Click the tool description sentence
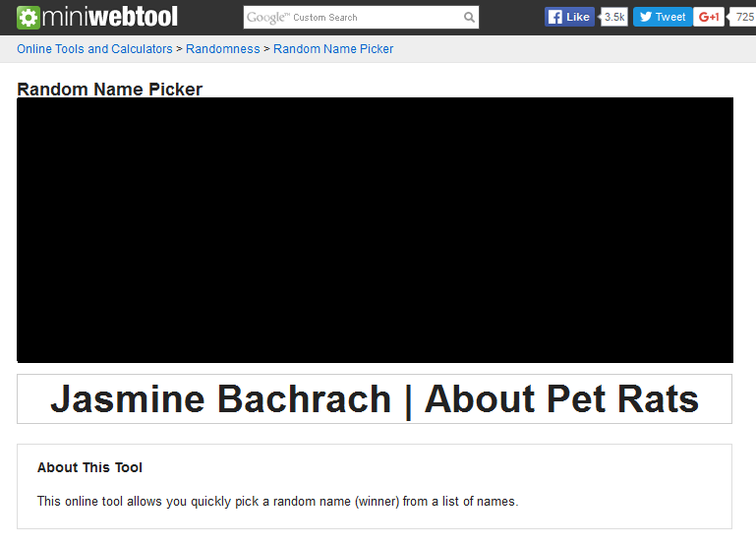 277,502
